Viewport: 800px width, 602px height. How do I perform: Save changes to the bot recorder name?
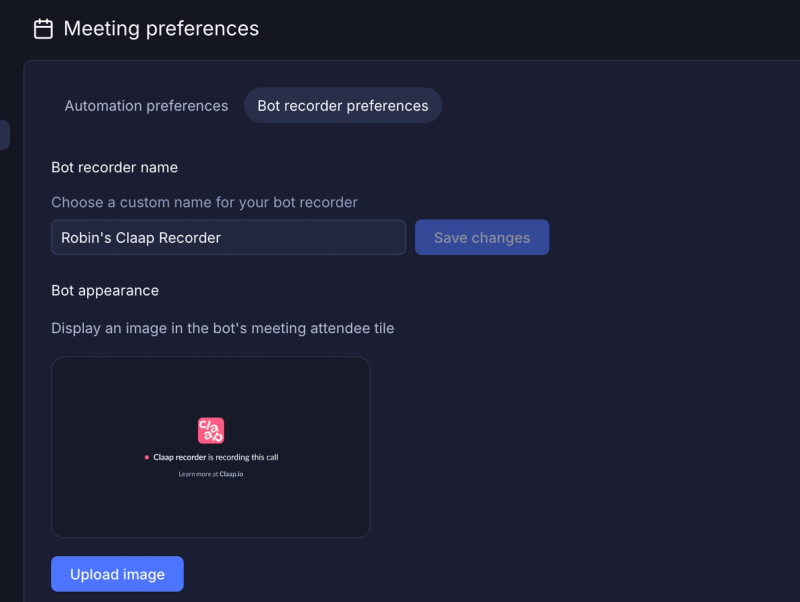point(482,237)
